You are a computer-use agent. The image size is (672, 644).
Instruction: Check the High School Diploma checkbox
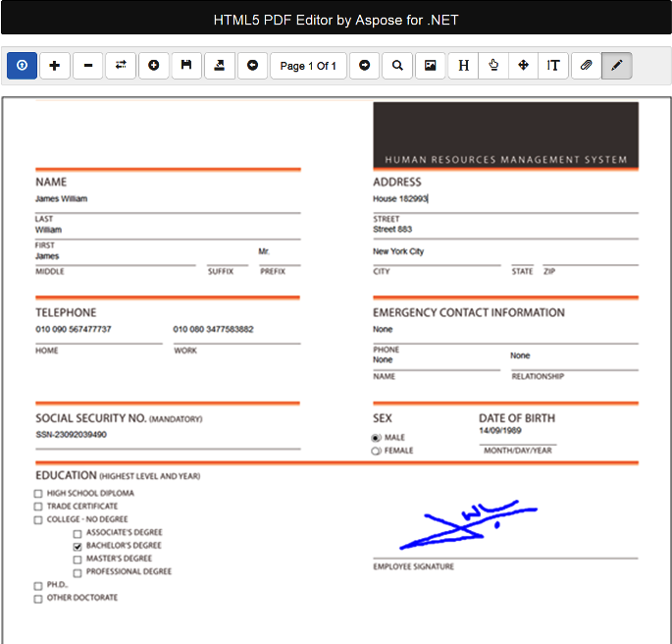38,494
